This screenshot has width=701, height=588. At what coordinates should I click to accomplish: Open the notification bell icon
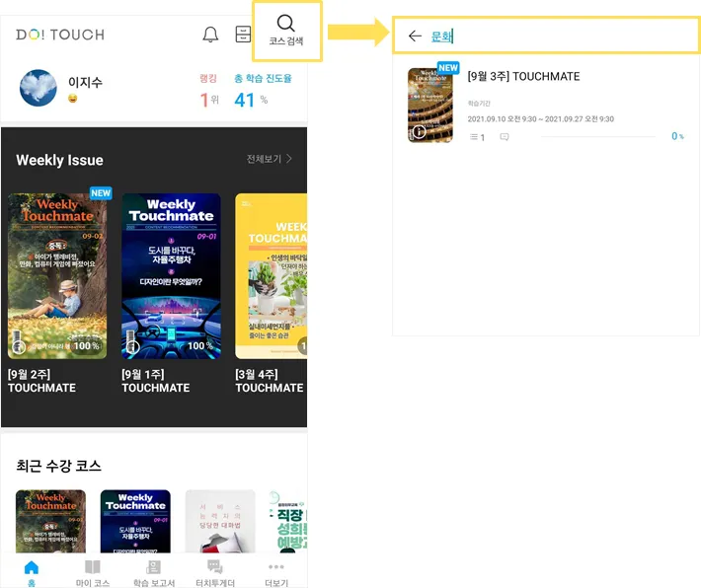pyautogui.click(x=210, y=35)
